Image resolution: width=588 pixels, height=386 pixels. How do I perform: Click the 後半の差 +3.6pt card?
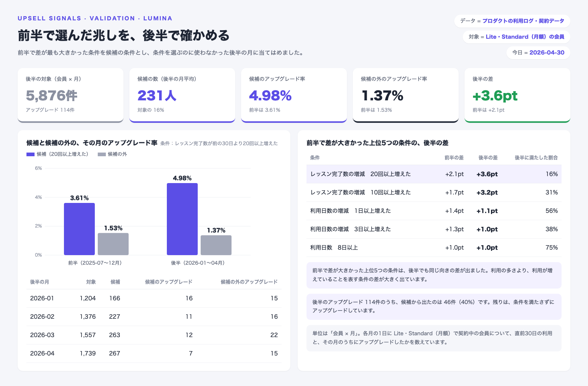[517, 95]
